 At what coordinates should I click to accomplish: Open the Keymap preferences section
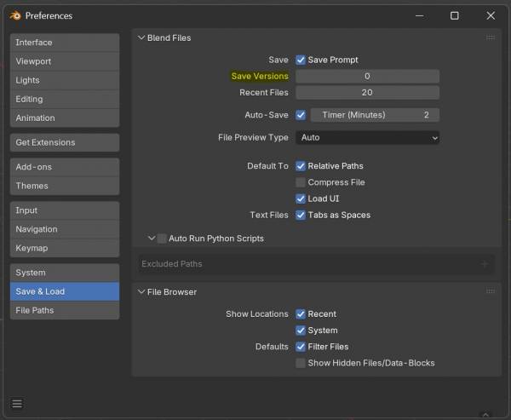(65, 248)
